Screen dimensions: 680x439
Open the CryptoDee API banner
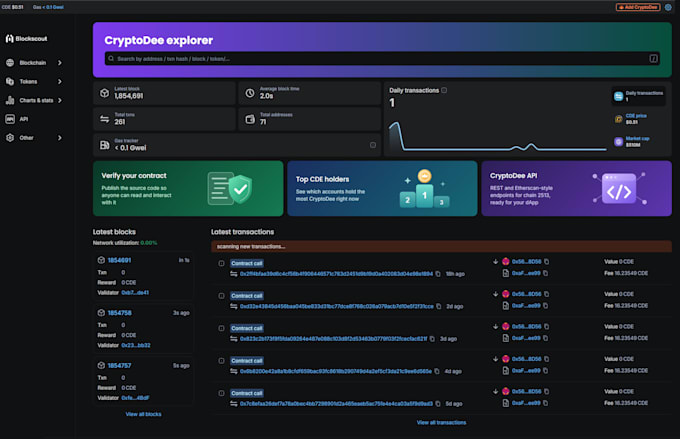tap(576, 188)
